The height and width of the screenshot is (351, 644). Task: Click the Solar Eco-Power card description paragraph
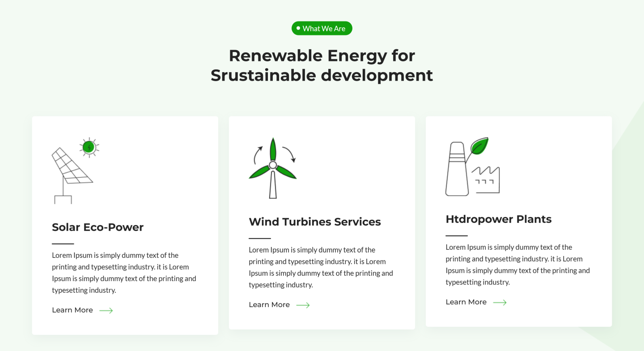coord(124,273)
